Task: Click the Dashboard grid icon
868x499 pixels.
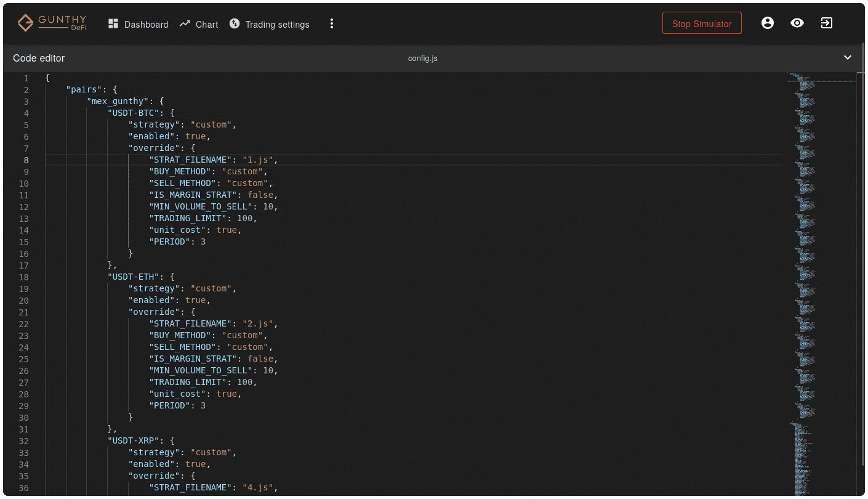Action: coord(113,24)
